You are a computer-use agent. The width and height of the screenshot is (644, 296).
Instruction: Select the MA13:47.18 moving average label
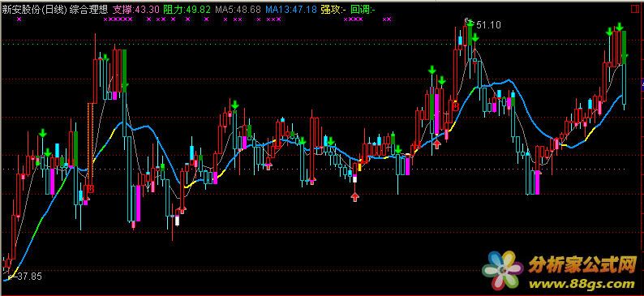coord(291,10)
